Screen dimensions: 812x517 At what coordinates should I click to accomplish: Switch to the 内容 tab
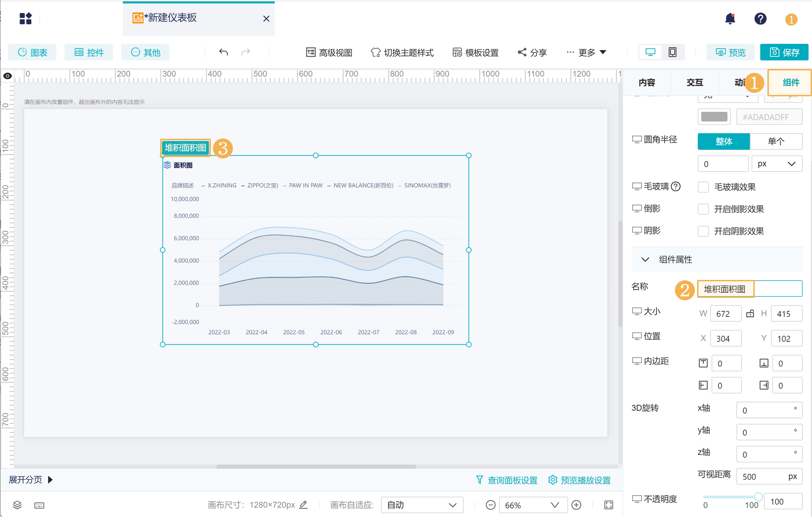tap(647, 82)
